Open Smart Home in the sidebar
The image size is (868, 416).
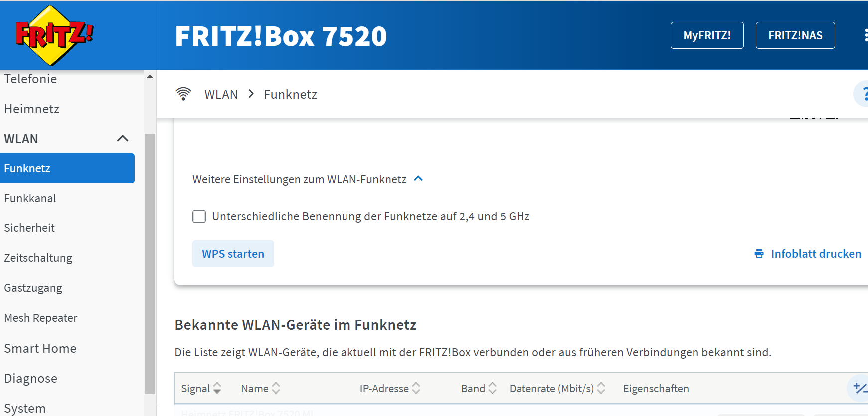[x=40, y=348]
